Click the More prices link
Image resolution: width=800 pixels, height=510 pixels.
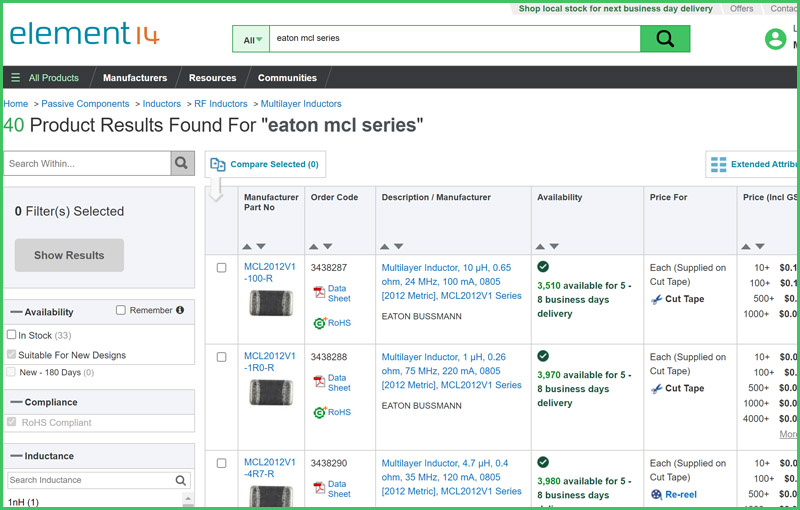click(788, 434)
